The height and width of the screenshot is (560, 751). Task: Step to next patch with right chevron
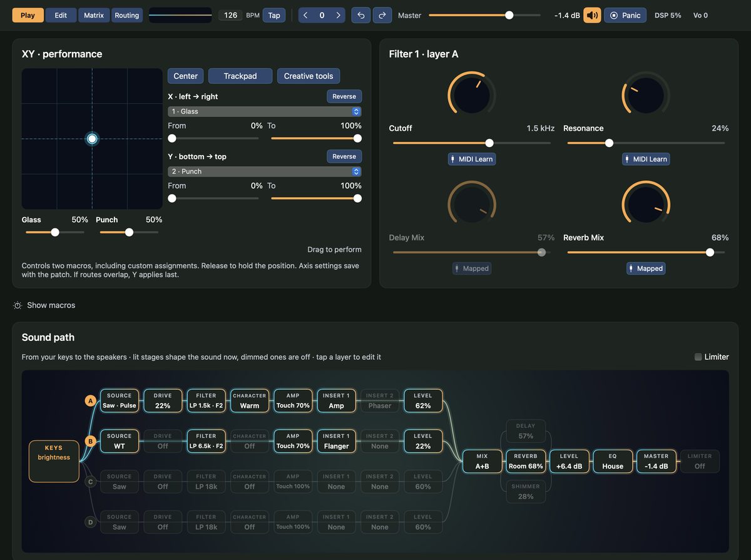tap(339, 15)
